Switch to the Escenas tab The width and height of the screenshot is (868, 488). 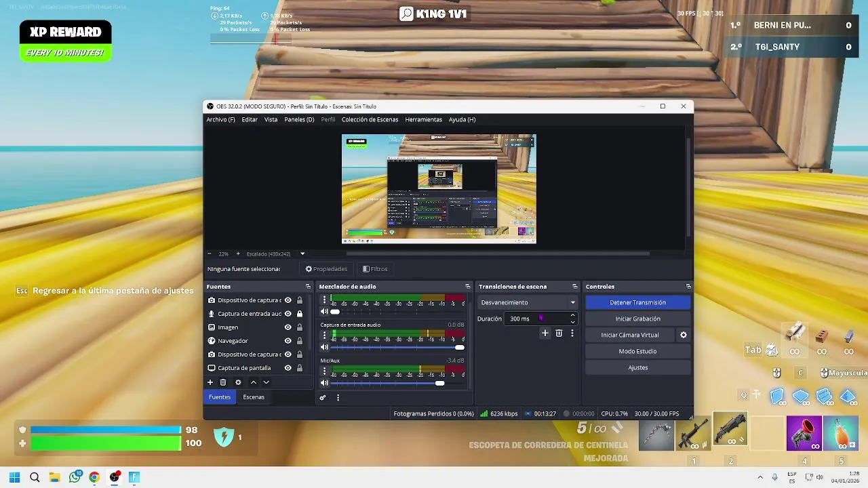(x=254, y=397)
